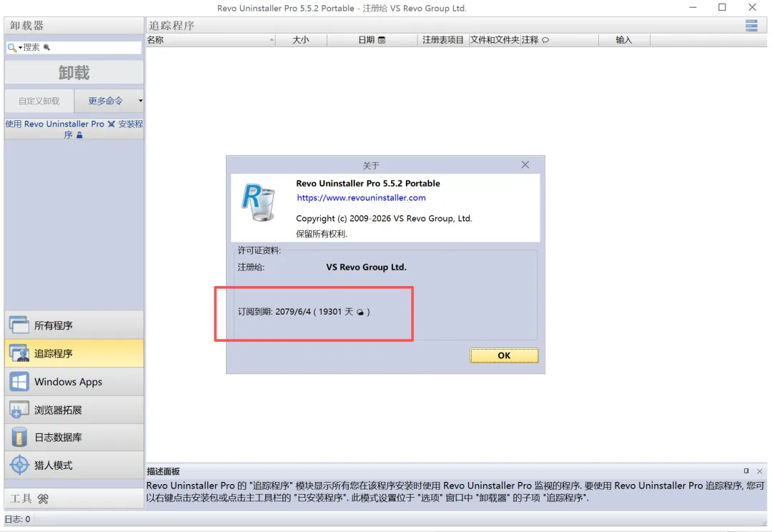Pin the 描述面板 panel with pin icon
The image size is (772, 532).
(x=746, y=471)
